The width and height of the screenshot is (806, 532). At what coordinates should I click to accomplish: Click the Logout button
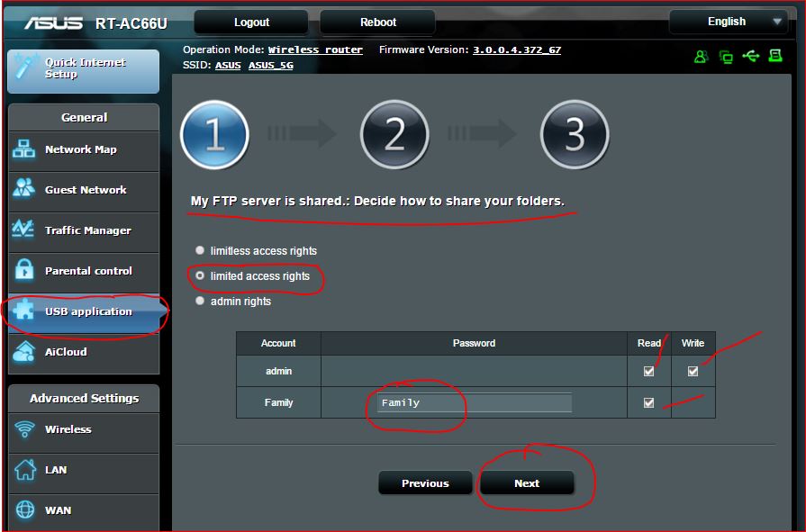pyautogui.click(x=250, y=22)
